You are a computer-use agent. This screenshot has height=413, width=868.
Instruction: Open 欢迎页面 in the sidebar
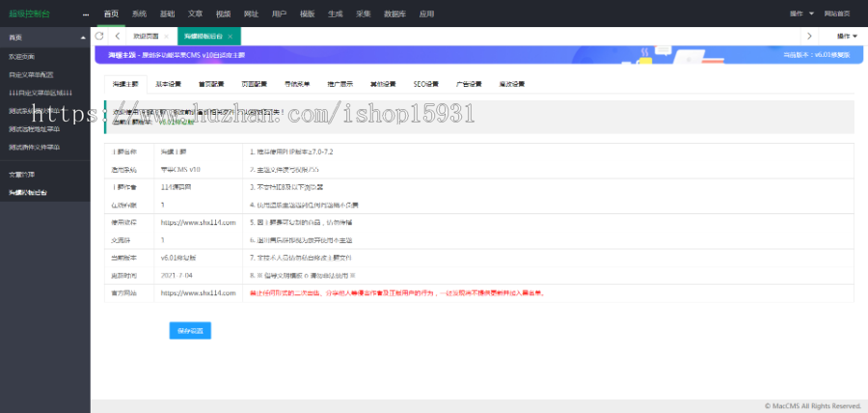[21, 57]
